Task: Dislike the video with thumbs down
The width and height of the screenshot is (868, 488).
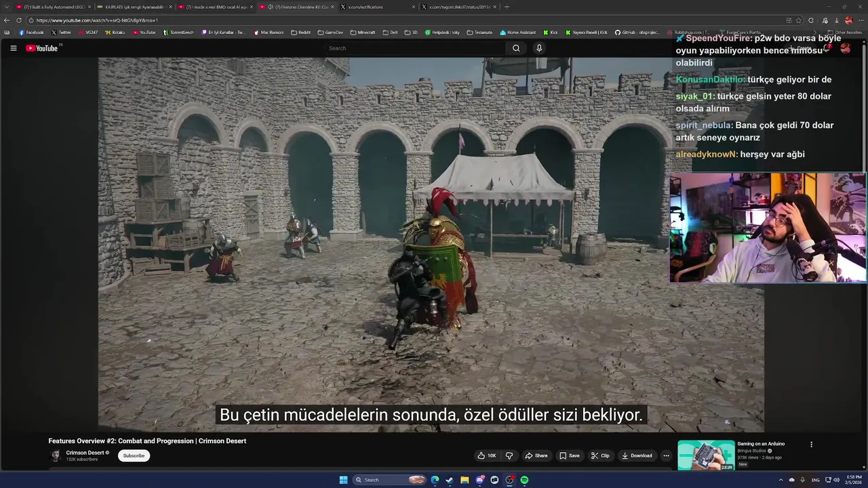Action: coord(509,455)
